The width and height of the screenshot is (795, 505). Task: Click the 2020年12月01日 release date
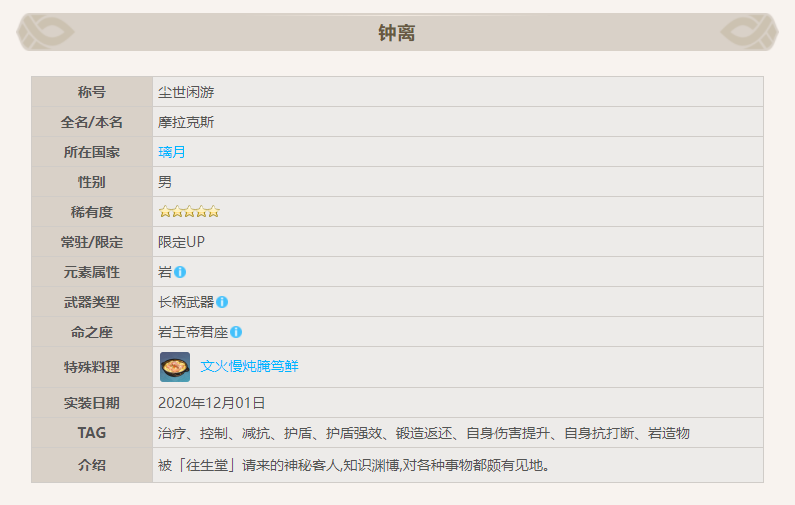211,403
